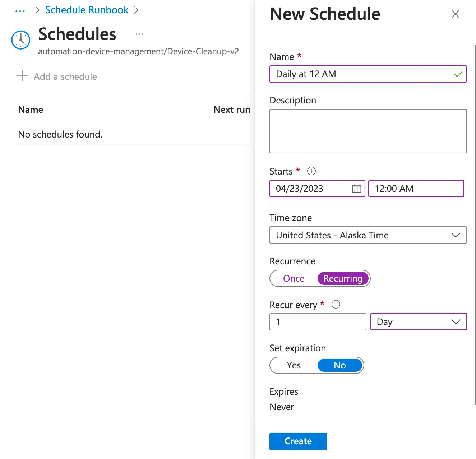Click the Recur every number field
Image resolution: width=476 pixels, height=459 pixels.
click(x=318, y=321)
